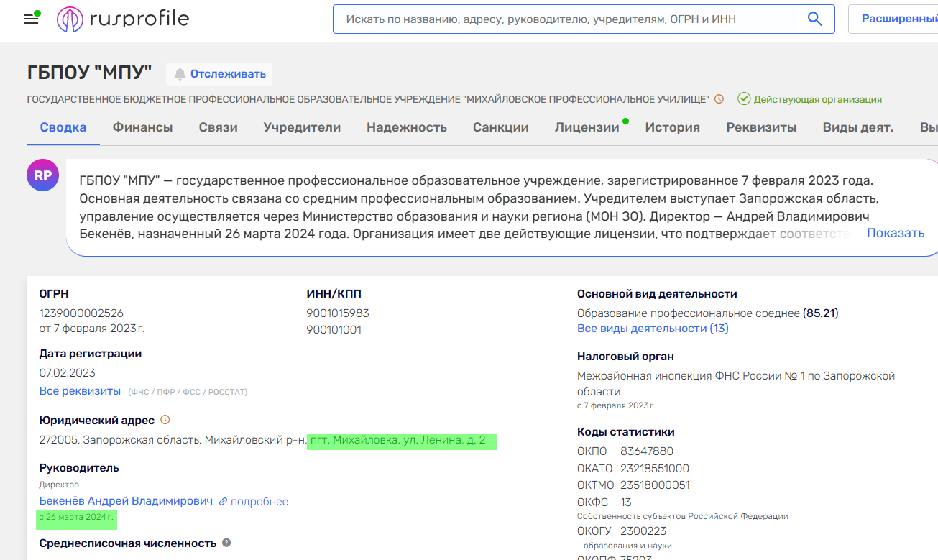The height and width of the screenshot is (560, 938).
Task: Click the Все реквизиты link
Action: pos(80,391)
